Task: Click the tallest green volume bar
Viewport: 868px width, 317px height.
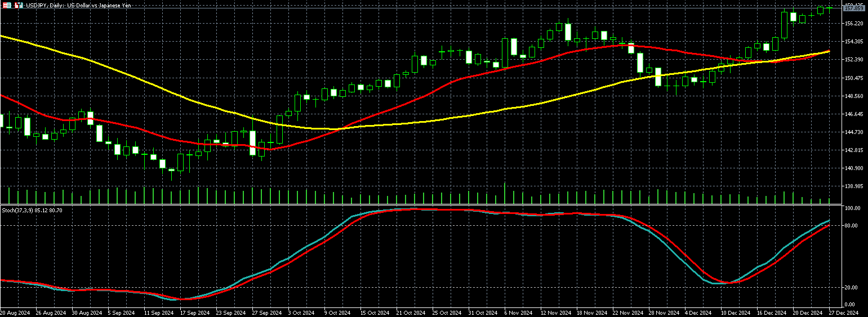Action: 505,193
